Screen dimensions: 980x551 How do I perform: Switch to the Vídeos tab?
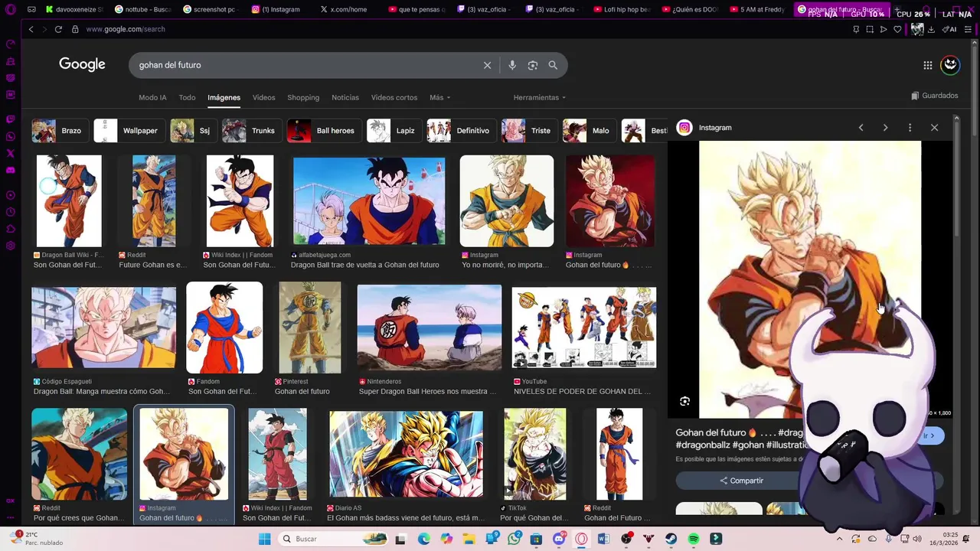click(x=264, y=98)
